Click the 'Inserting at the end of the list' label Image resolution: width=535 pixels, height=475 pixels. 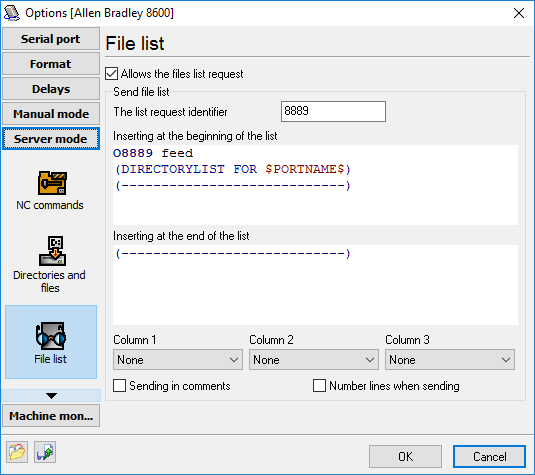tap(181, 236)
